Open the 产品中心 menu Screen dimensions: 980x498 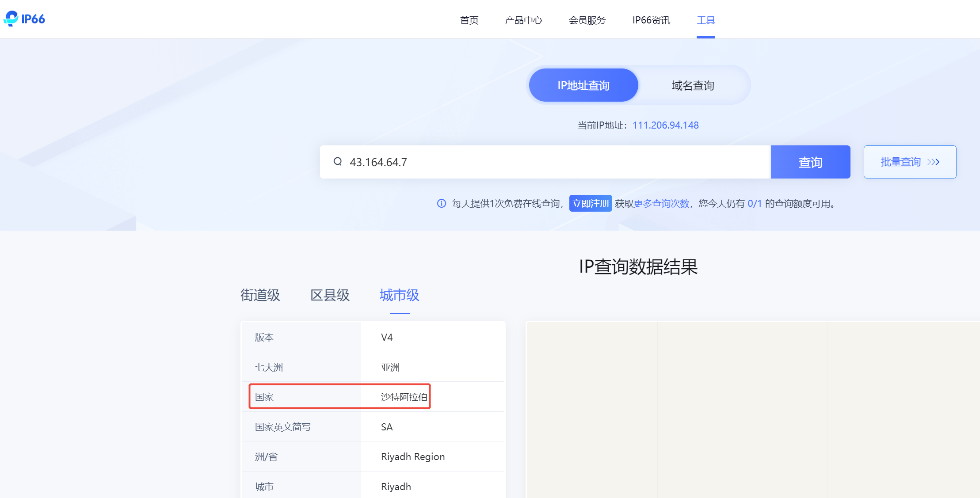pyautogui.click(x=523, y=20)
